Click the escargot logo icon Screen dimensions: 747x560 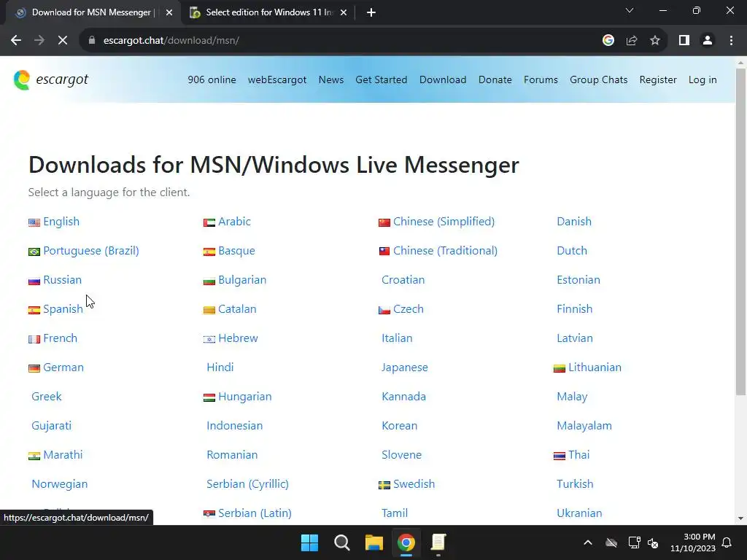(x=22, y=79)
